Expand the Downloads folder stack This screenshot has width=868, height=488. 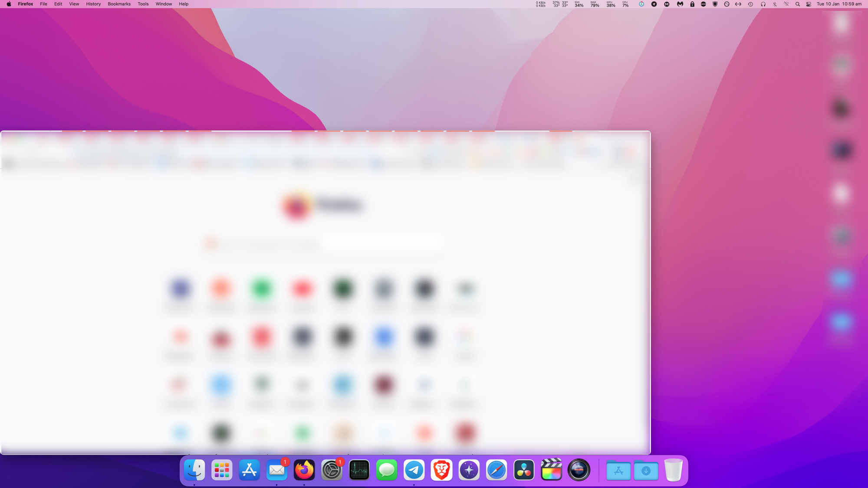coord(646,470)
